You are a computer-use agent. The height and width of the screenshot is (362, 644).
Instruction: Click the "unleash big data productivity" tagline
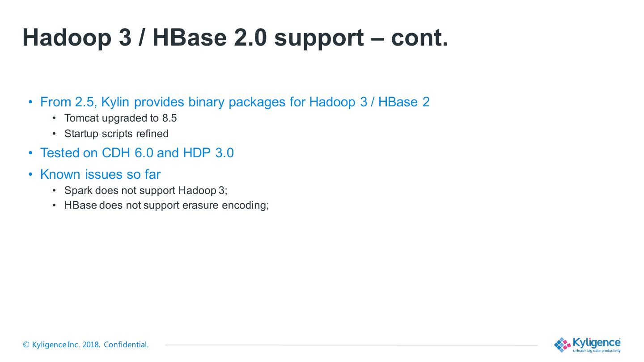click(597, 350)
